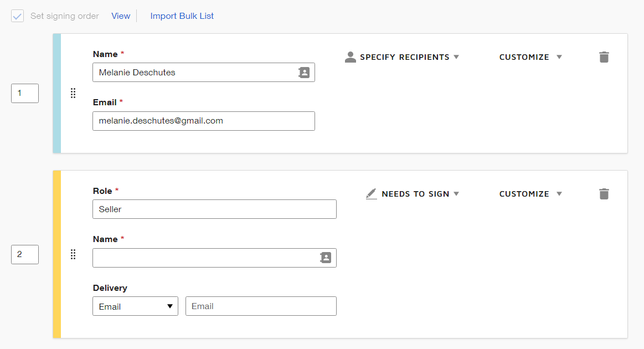Grab the drag handle of Seller recipient
This screenshot has width=644, height=349.
[73, 254]
